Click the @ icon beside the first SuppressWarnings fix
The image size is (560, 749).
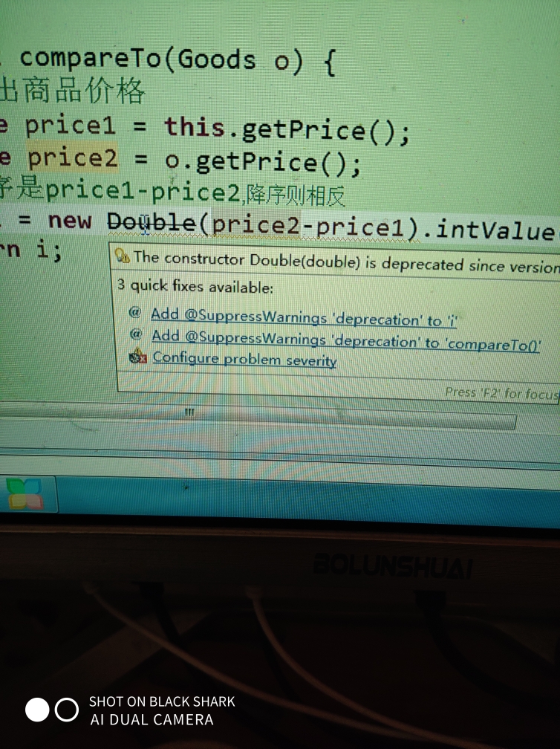pos(135,312)
